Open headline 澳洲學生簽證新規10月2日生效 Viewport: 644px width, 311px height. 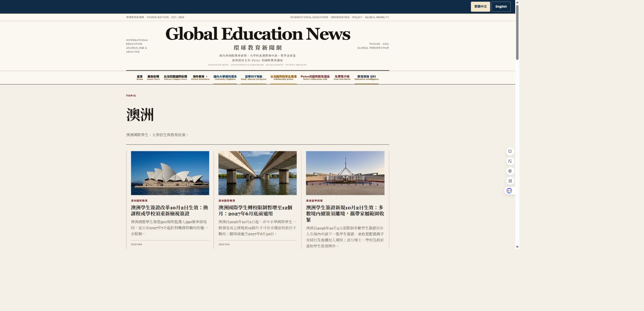[x=345, y=213]
